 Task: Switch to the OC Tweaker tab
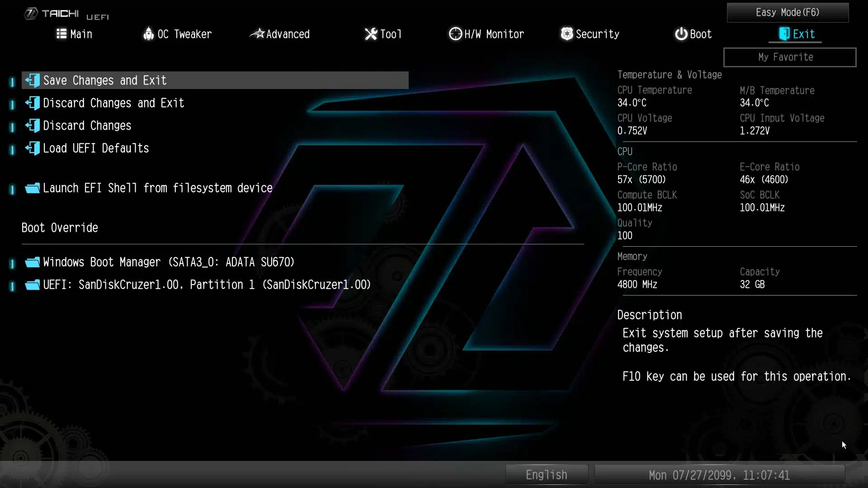click(x=177, y=34)
